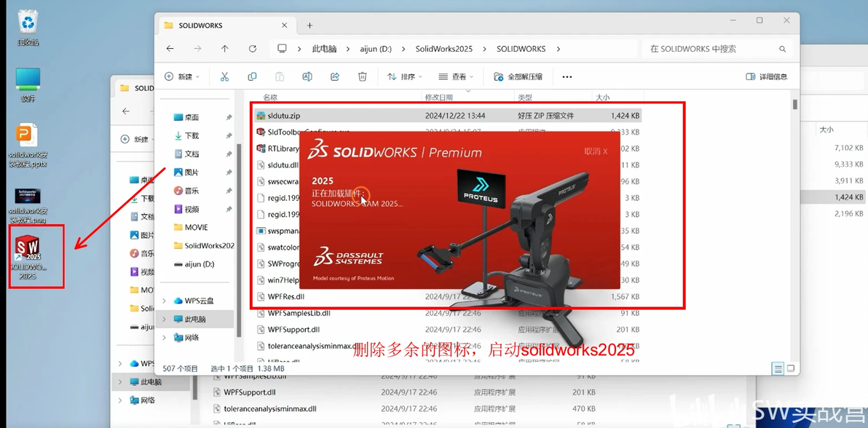Image resolution: width=868 pixels, height=428 pixels.
Task: Navigate up one folder level
Action: click(225, 49)
